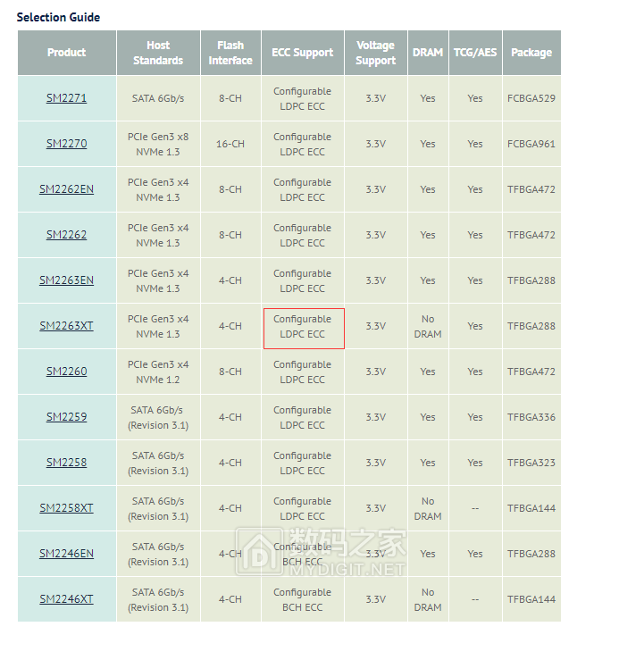Click the FCBGA961 package cell
644x660 pixels.
pos(531,144)
